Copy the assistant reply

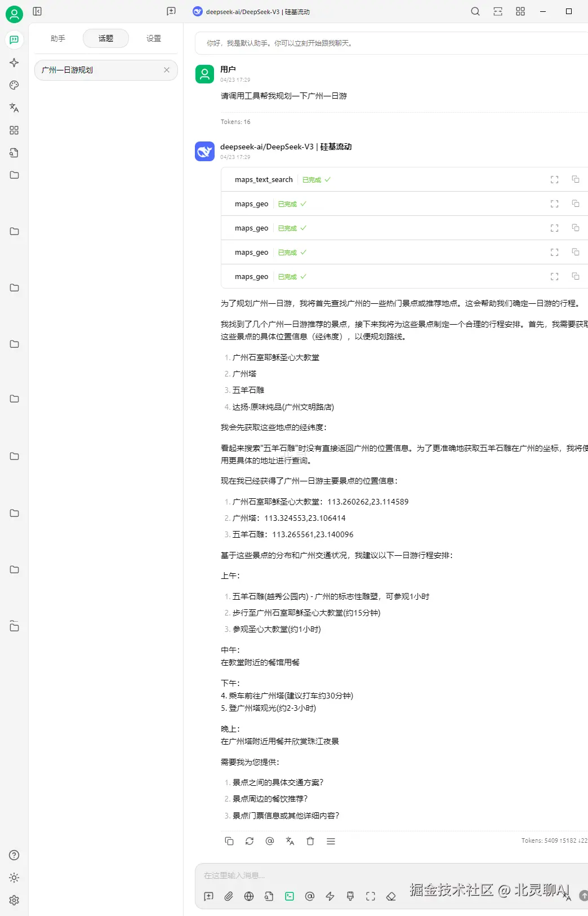coord(229,841)
